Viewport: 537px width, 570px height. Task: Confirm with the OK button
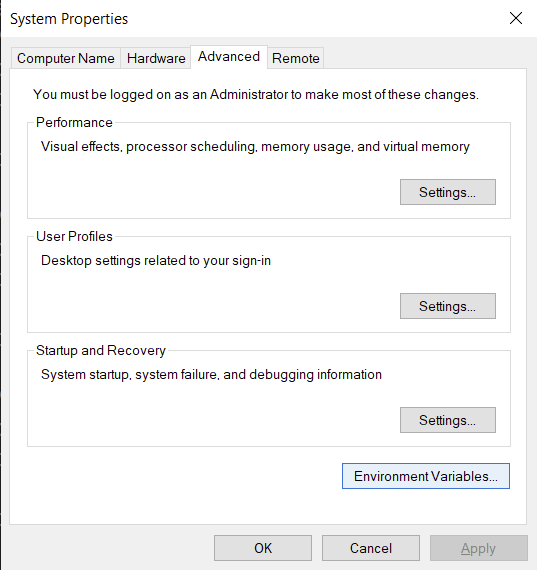pyautogui.click(x=263, y=548)
